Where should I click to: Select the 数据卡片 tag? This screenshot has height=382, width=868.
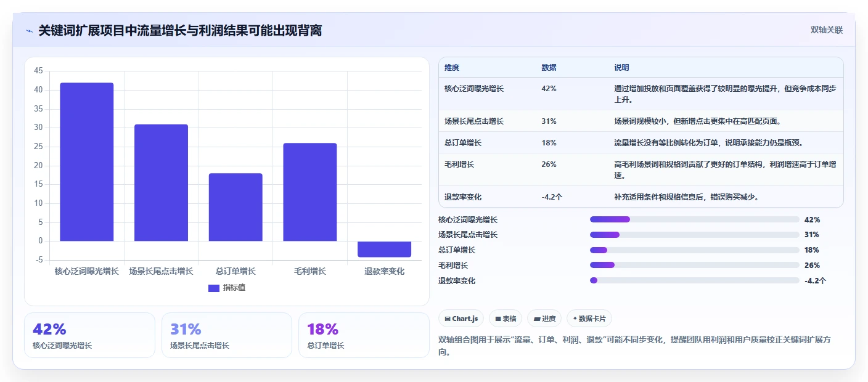pyautogui.click(x=589, y=319)
